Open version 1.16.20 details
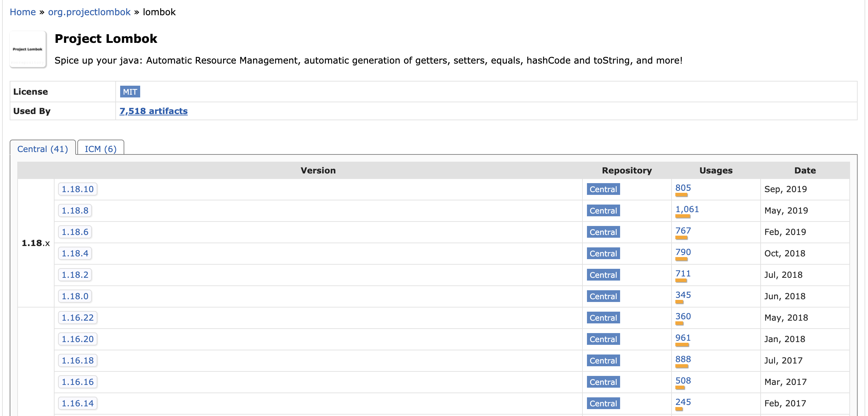 coord(77,339)
